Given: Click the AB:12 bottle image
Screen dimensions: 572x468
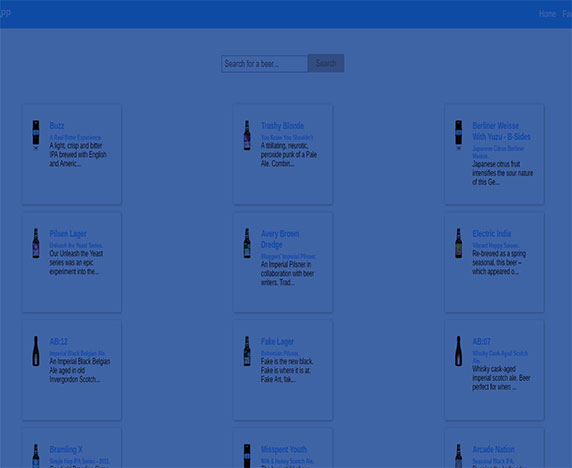Looking at the screenshot, I should tap(36, 351).
